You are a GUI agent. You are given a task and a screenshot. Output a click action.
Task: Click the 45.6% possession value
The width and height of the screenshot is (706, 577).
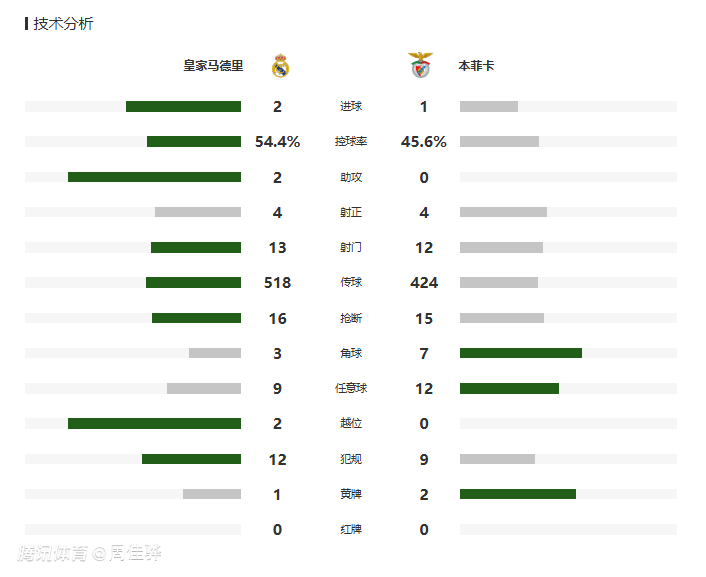click(x=424, y=142)
